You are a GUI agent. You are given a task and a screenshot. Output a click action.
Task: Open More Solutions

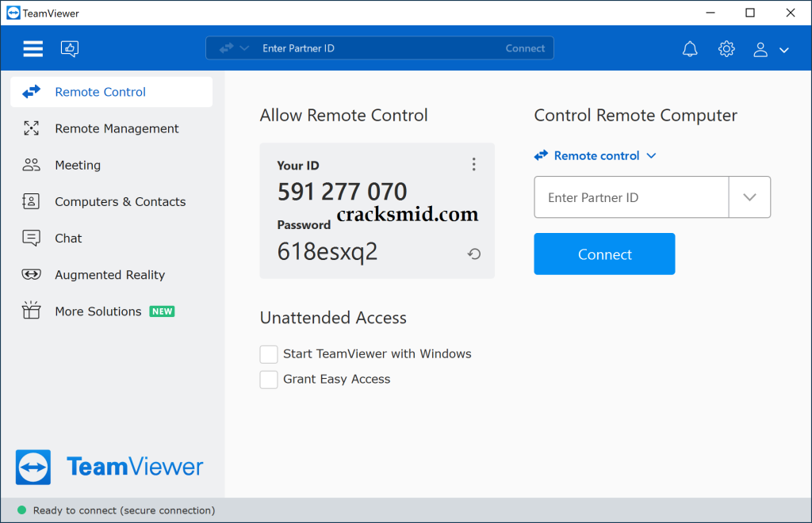tap(111, 311)
